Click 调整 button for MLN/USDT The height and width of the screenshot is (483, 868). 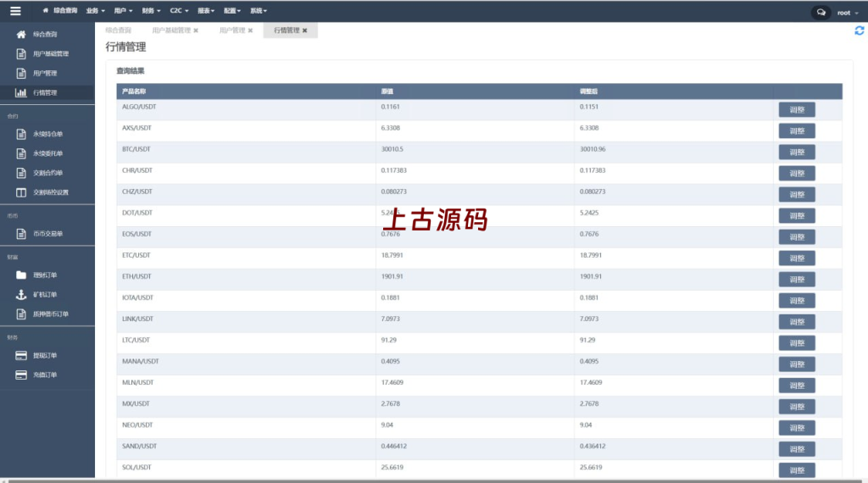pos(797,386)
